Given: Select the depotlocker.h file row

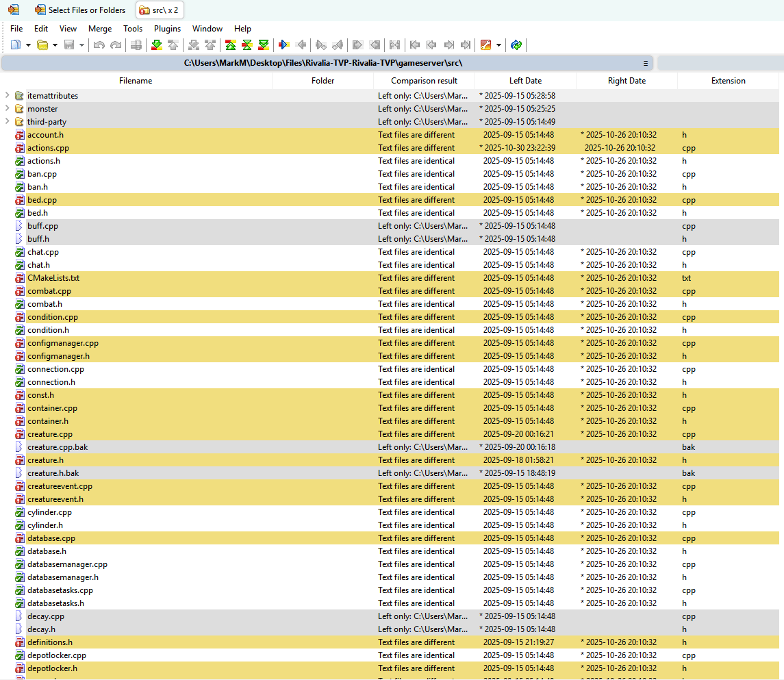Looking at the screenshot, I should click(390, 668).
